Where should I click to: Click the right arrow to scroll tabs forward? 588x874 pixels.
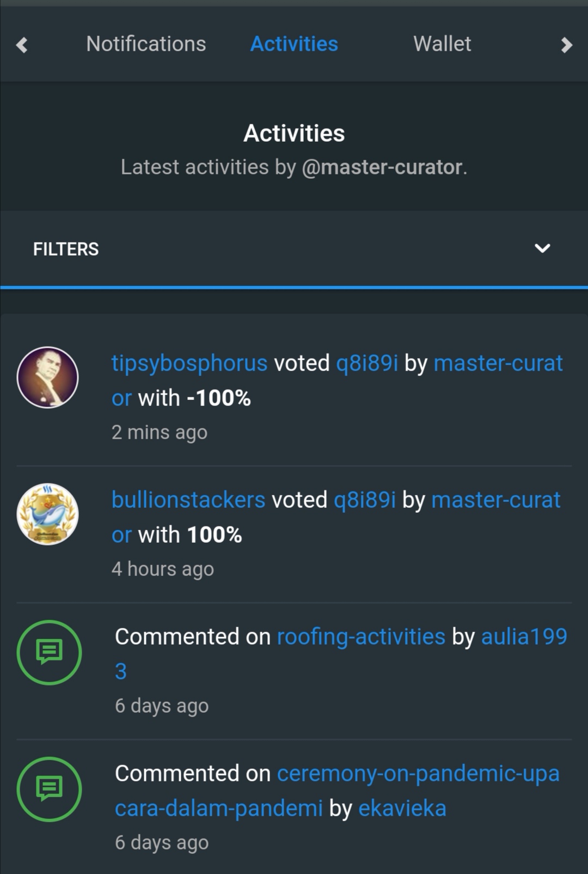click(x=567, y=45)
